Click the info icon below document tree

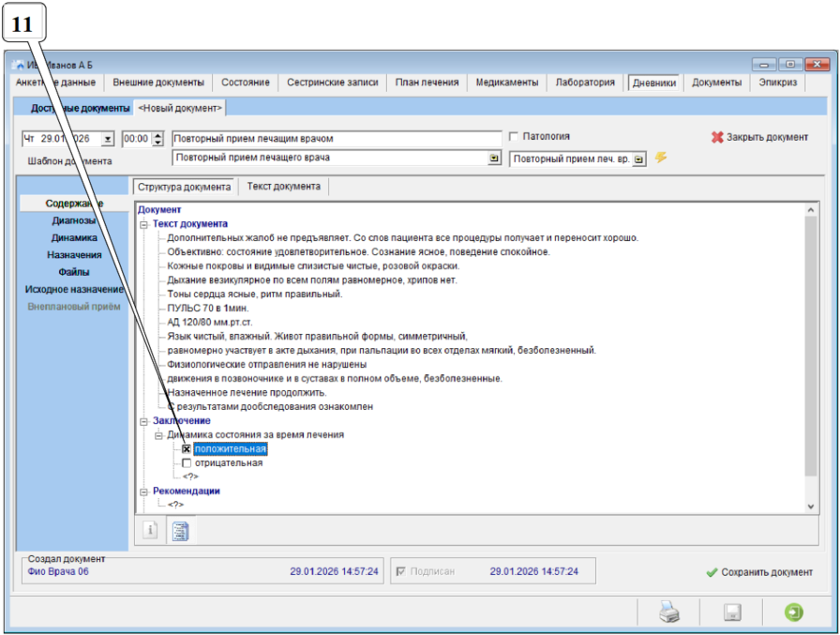(x=149, y=531)
